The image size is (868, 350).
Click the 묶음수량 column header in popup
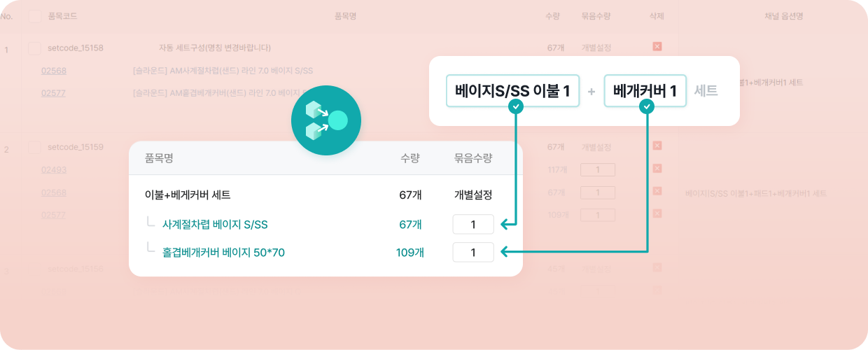click(473, 158)
